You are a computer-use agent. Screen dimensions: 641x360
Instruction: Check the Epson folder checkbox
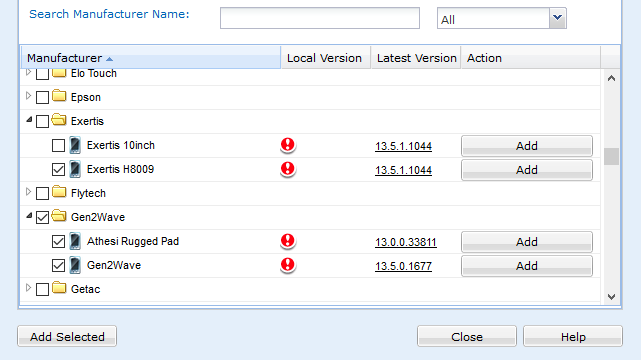[x=43, y=98]
